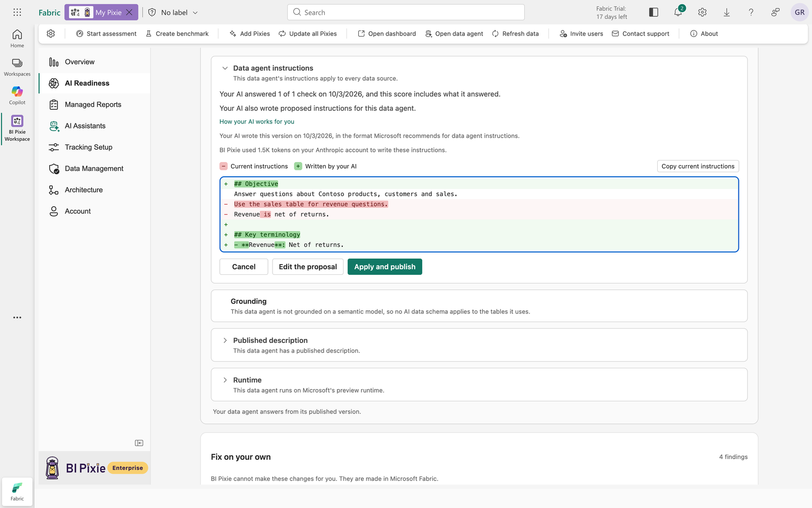
Task: Open the BI Pixie Workspace rail item
Action: click(x=17, y=129)
